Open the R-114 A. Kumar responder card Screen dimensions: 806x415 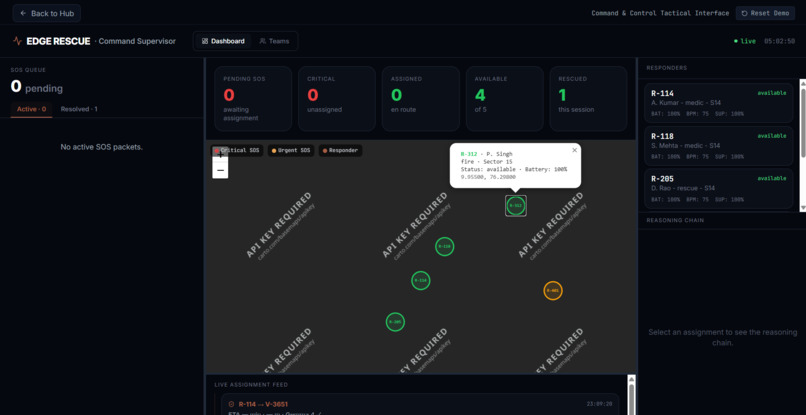pos(718,103)
